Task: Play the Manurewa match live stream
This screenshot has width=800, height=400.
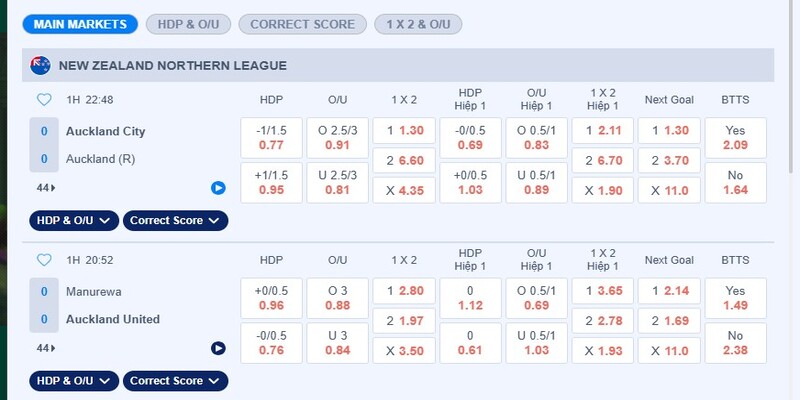Action: [x=218, y=348]
